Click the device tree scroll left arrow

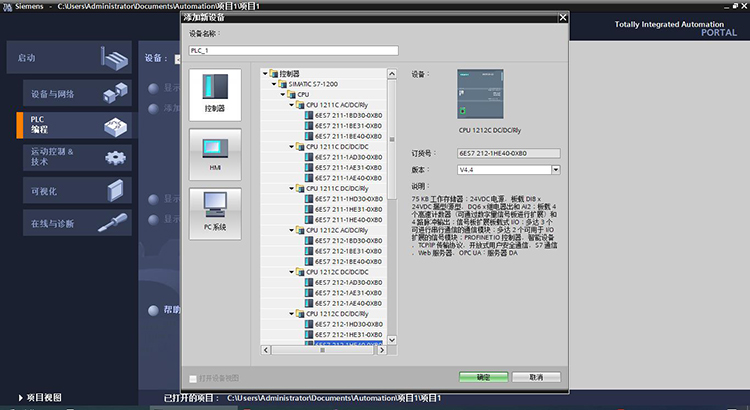click(266, 350)
